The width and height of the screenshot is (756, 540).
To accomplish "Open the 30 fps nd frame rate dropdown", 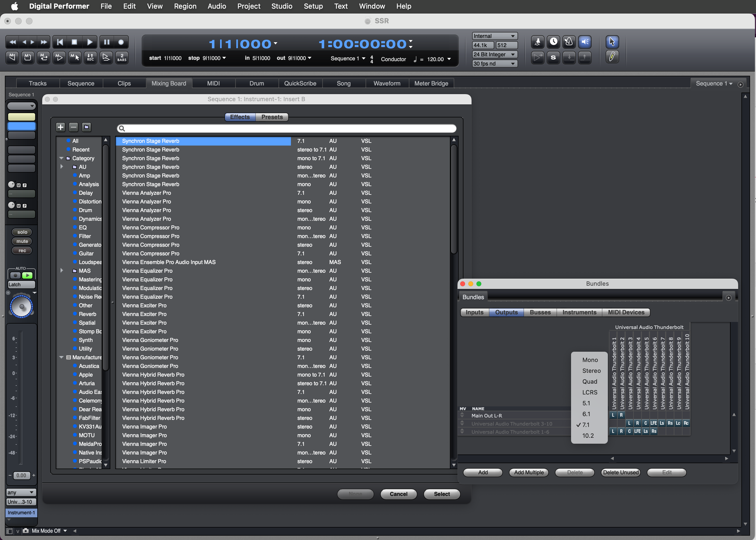I will click(495, 64).
